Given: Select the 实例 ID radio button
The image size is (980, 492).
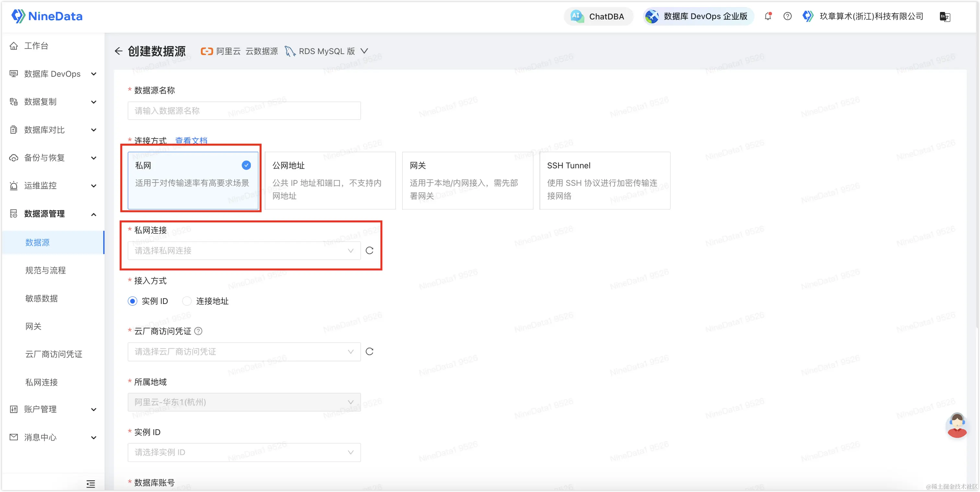Looking at the screenshot, I should click(x=133, y=301).
